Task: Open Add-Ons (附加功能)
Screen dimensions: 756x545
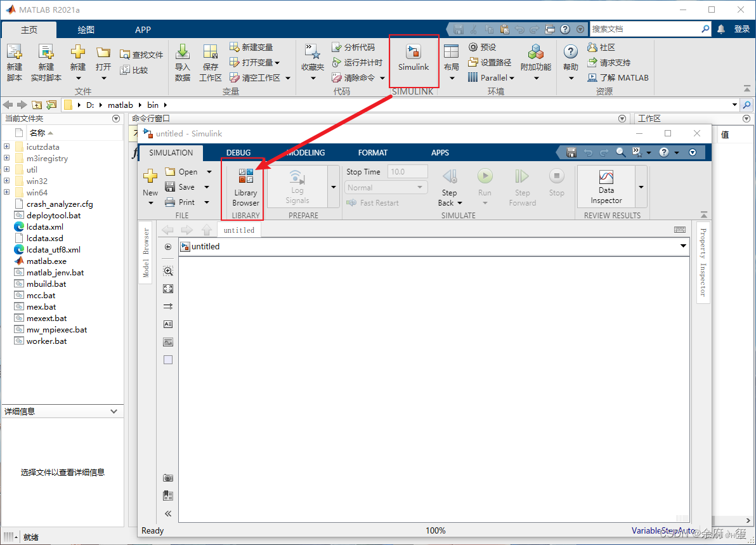Action: [x=536, y=63]
